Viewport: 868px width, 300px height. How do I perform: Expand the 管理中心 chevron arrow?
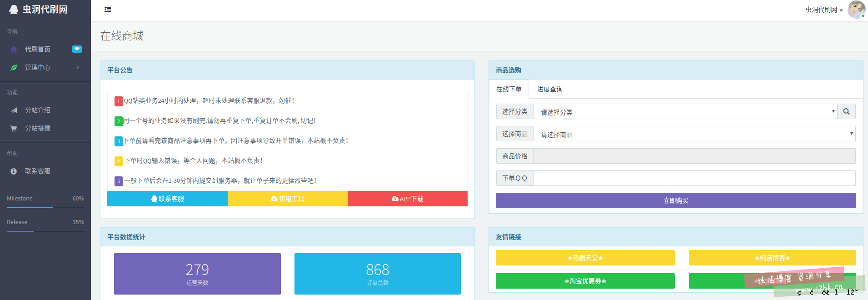click(x=78, y=68)
